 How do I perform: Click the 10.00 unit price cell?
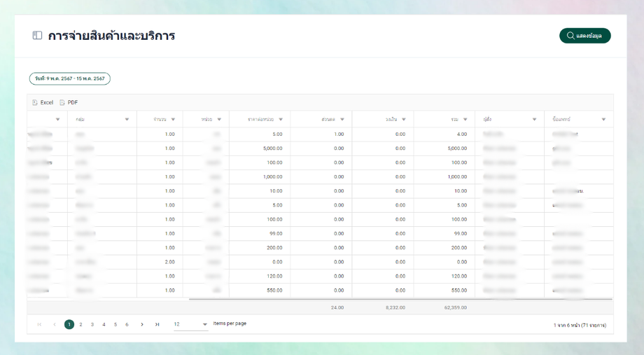pos(276,190)
